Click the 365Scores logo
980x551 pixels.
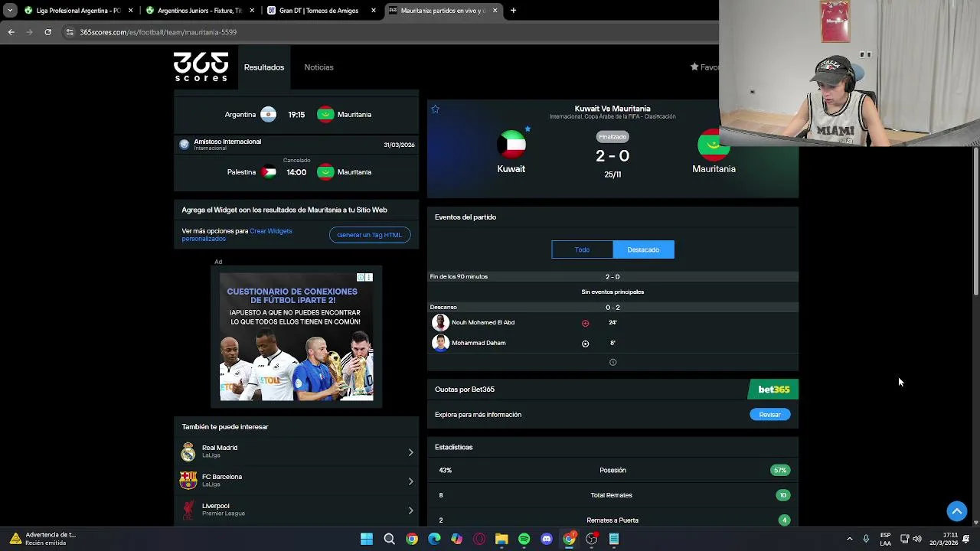[201, 67]
